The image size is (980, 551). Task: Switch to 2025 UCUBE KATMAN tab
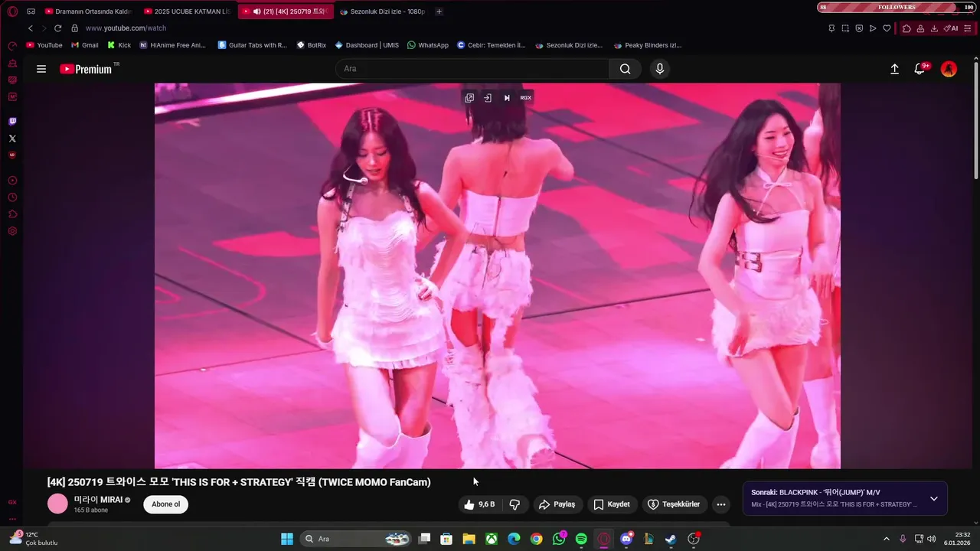[188, 11]
